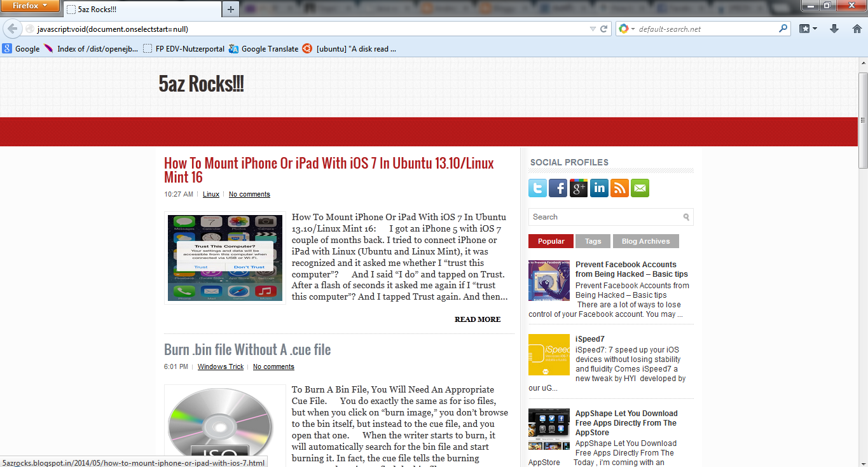Click the ISO disc thumbnail

click(x=225, y=425)
